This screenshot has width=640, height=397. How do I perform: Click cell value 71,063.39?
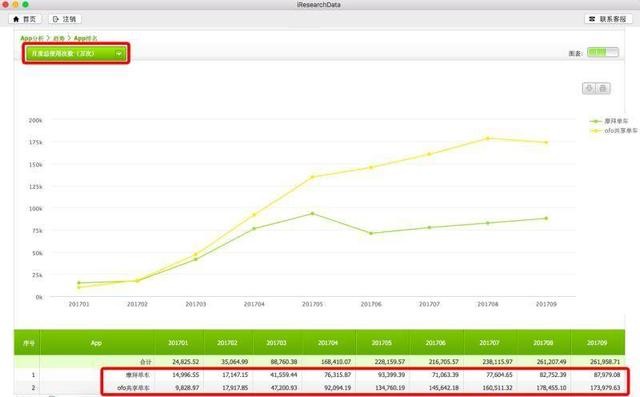click(445, 375)
